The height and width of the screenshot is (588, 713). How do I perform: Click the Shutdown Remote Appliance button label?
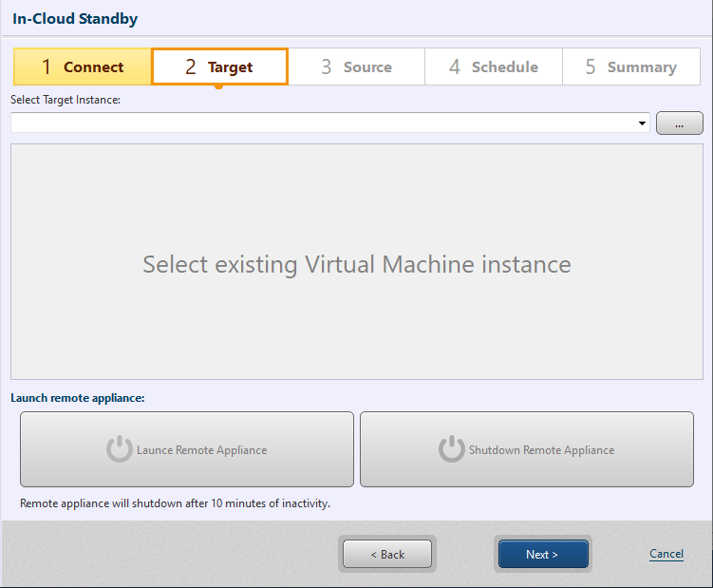(x=541, y=450)
